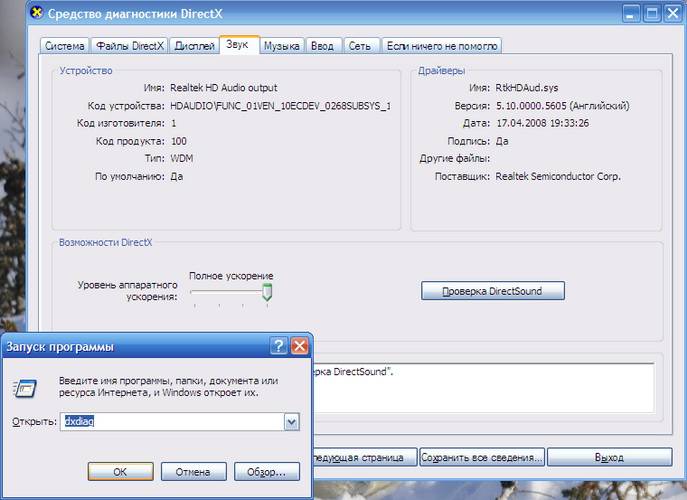The image size is (687, 500).
Task: Click Сохранить все сведения... button
Action: click(x=482, y=457)
